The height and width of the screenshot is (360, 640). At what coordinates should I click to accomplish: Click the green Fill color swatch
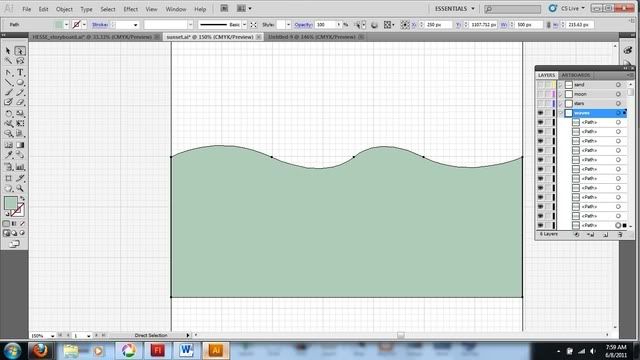[x=11, y=203]
